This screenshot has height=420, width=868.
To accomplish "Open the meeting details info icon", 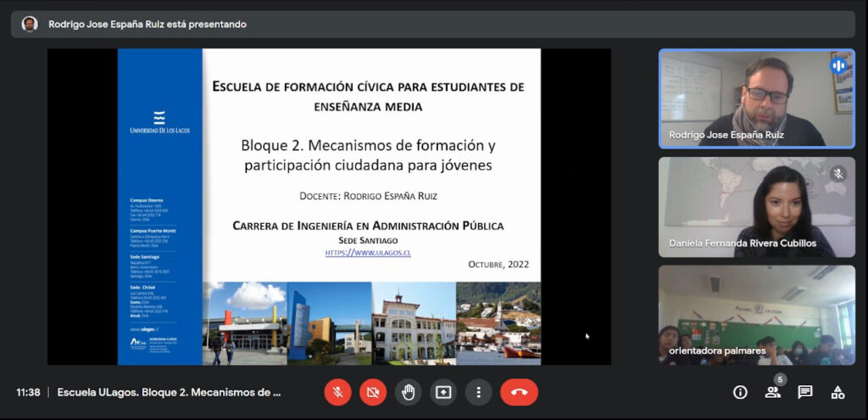I will point(740,392).
